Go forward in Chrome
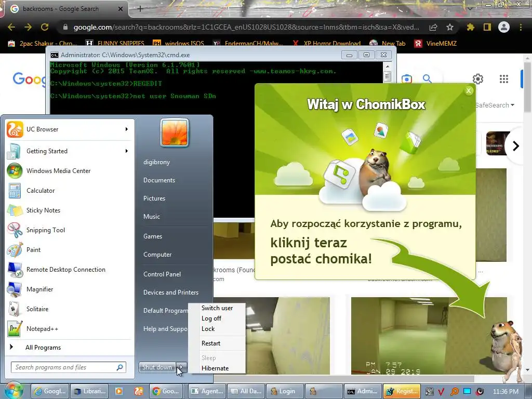Viewport: 532px width, 399px height. (x=28, y=27)
